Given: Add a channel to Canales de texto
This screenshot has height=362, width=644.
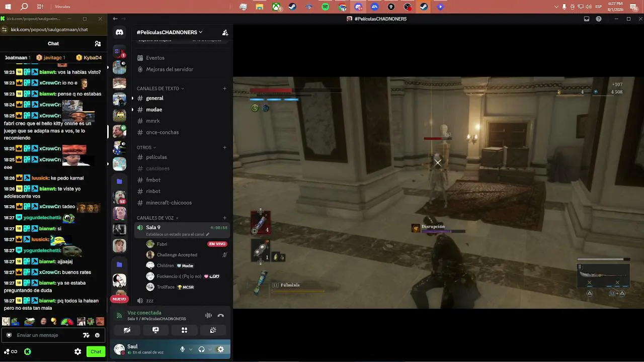Looking at the screenshot, I should 224,88.
